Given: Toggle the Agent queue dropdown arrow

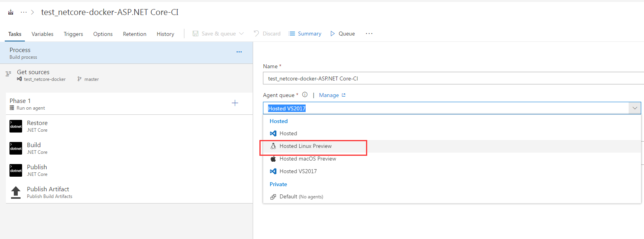Looking at the screenshot, I should [x=635, y=108].
